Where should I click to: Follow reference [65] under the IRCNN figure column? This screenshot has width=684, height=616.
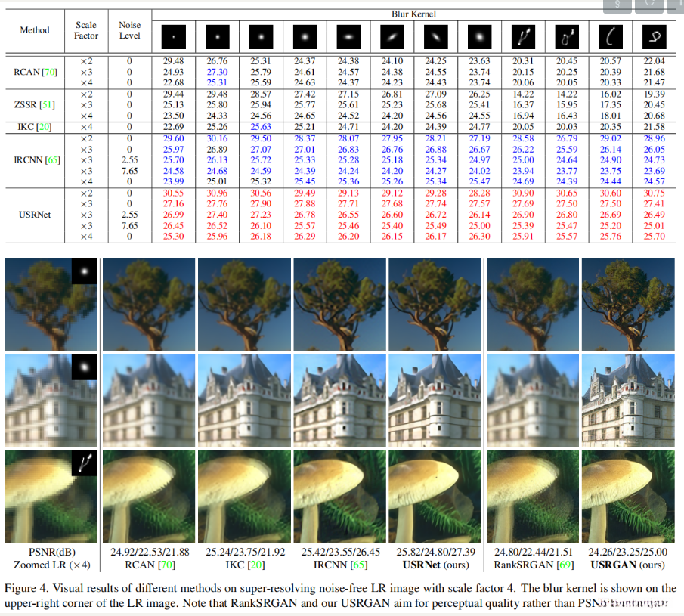pos(359,565)
